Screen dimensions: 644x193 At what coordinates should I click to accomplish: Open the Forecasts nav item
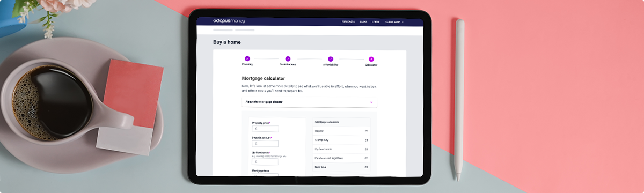coord(348,22)
